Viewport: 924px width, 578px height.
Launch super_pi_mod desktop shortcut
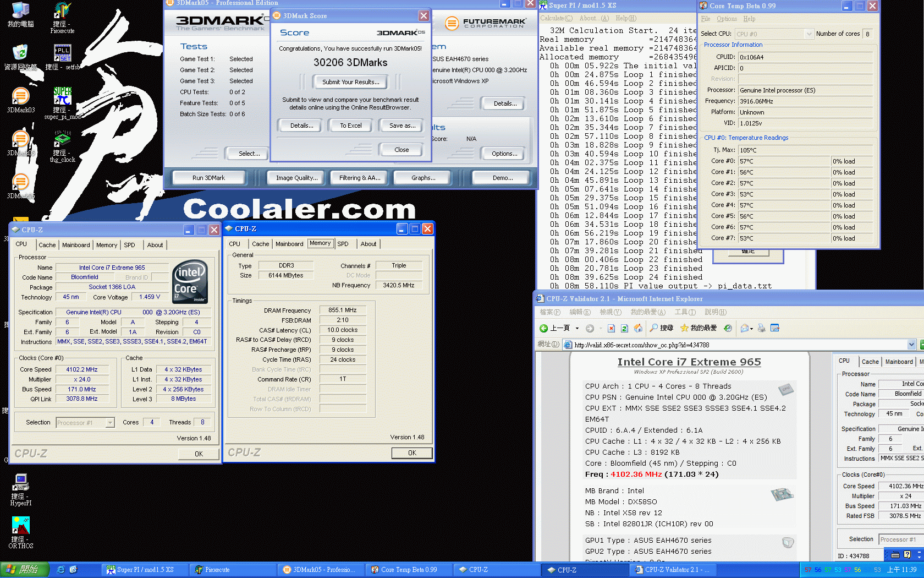pyautogui.click(x=62, y=103)
